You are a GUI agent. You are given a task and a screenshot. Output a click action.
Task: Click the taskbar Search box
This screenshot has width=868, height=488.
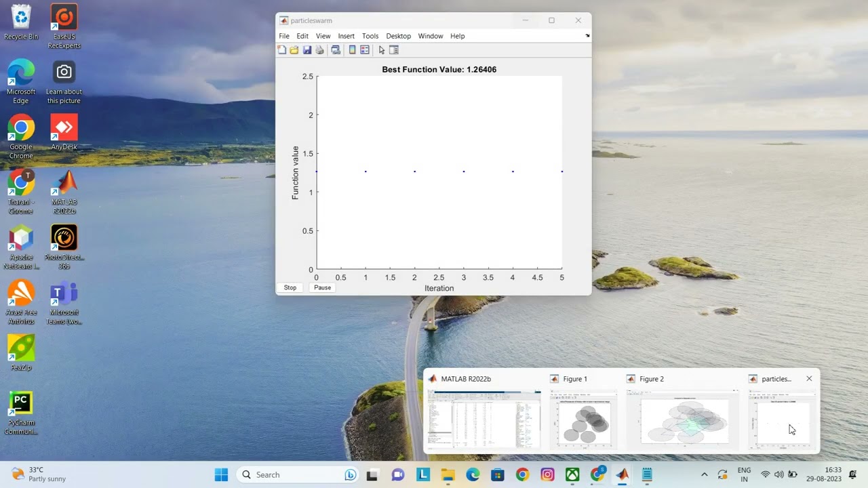click(298, 474)
